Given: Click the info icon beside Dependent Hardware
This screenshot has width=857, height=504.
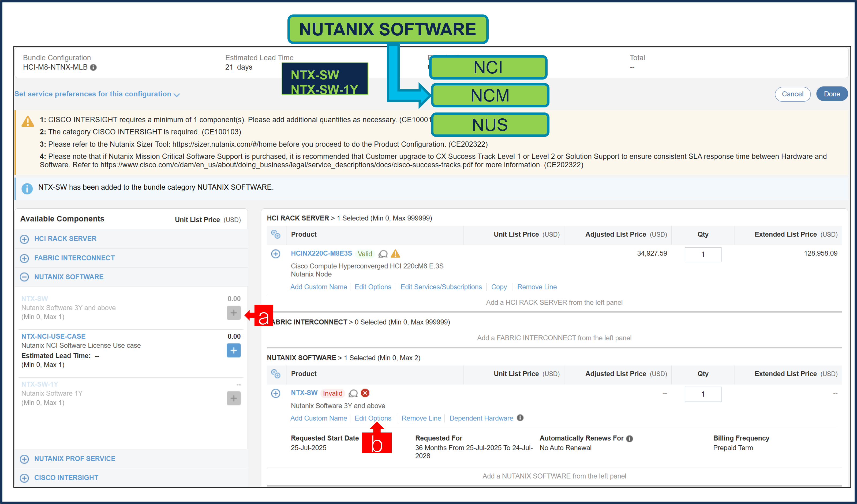Looking at the screenshot, I should pyautogui.click(x=520, y=418).
